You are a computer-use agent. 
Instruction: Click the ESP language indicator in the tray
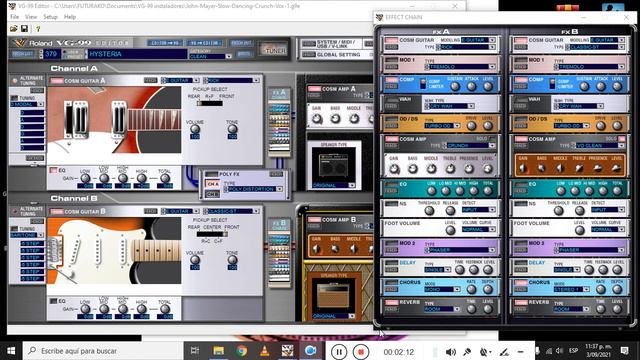click(x=573, y=351)
